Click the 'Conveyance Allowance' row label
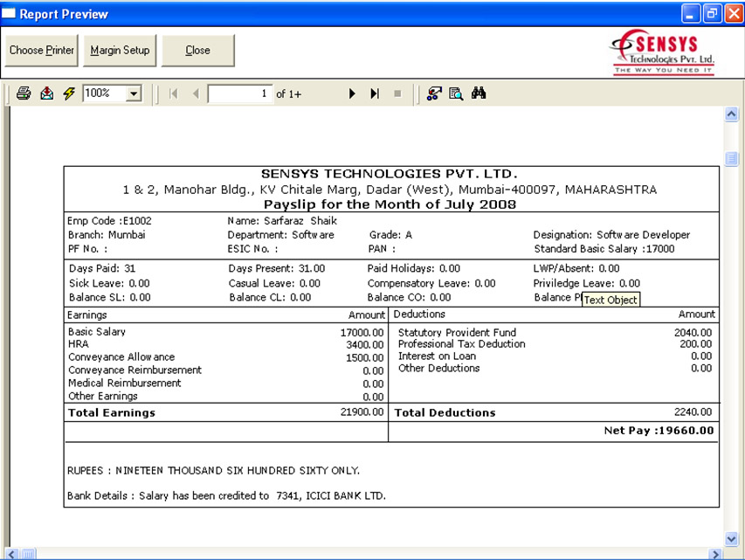745x560 pixels. [121, 357]
